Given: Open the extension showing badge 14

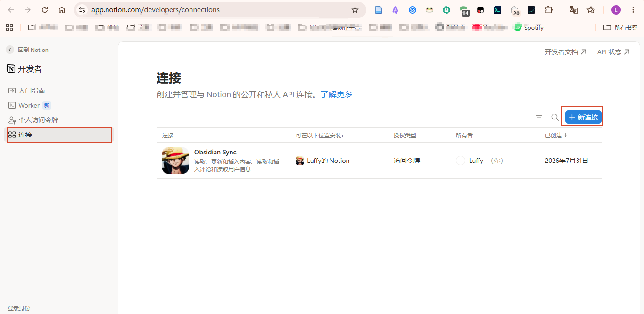Looking at the screenshot, I should (x=464, y=10).
